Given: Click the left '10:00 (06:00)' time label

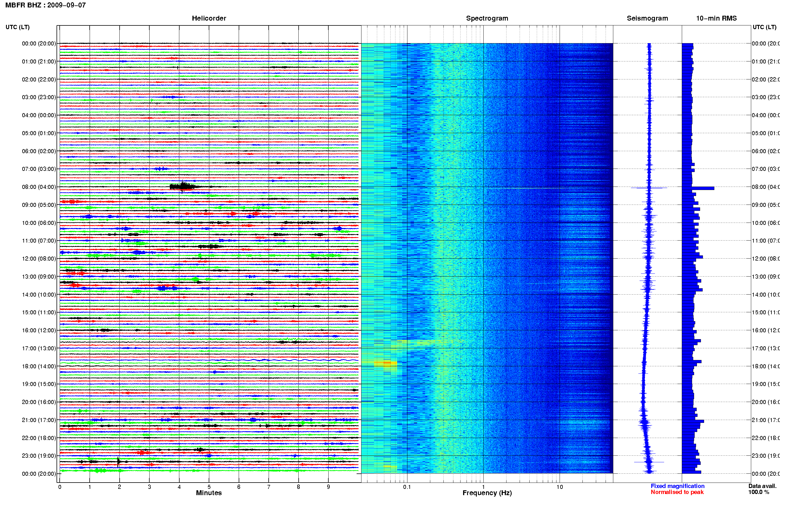Looking at the screenshot, I should (39, 223).
